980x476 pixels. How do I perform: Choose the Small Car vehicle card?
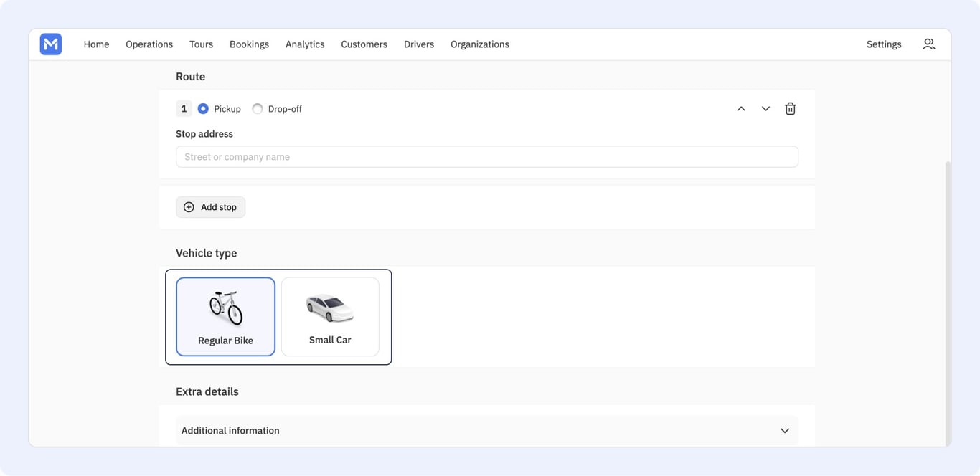click(x=330, y=317)
